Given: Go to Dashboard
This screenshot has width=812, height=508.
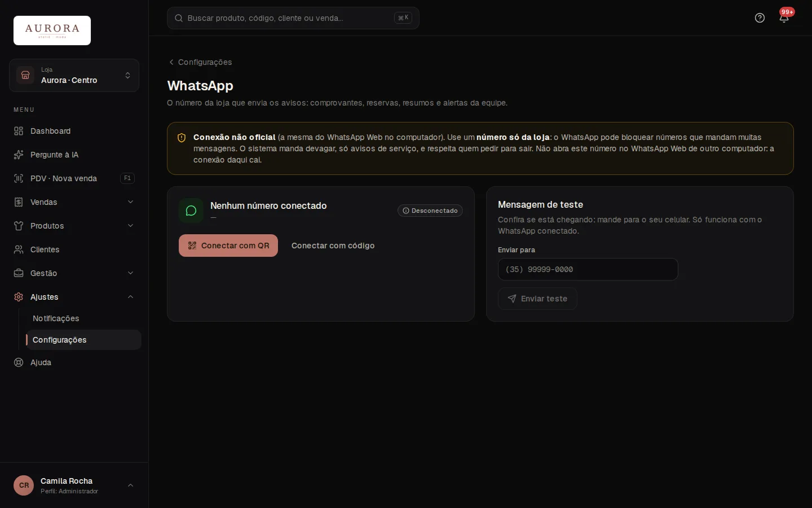Looking at the screenshot, I should tap(74, 131).
